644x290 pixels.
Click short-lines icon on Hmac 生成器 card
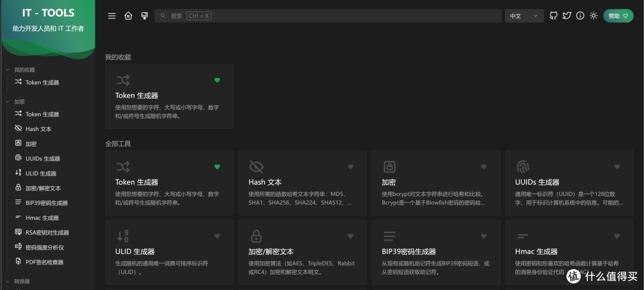coord(522,236)
